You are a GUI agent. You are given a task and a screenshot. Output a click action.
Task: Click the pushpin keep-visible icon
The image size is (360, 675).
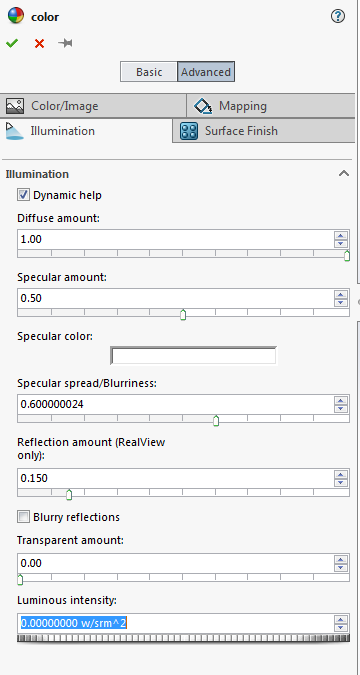point(65,43)
